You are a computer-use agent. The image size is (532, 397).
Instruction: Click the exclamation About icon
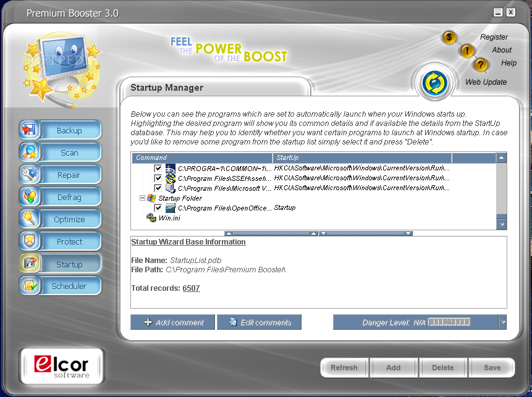click(x=467, y=51)
